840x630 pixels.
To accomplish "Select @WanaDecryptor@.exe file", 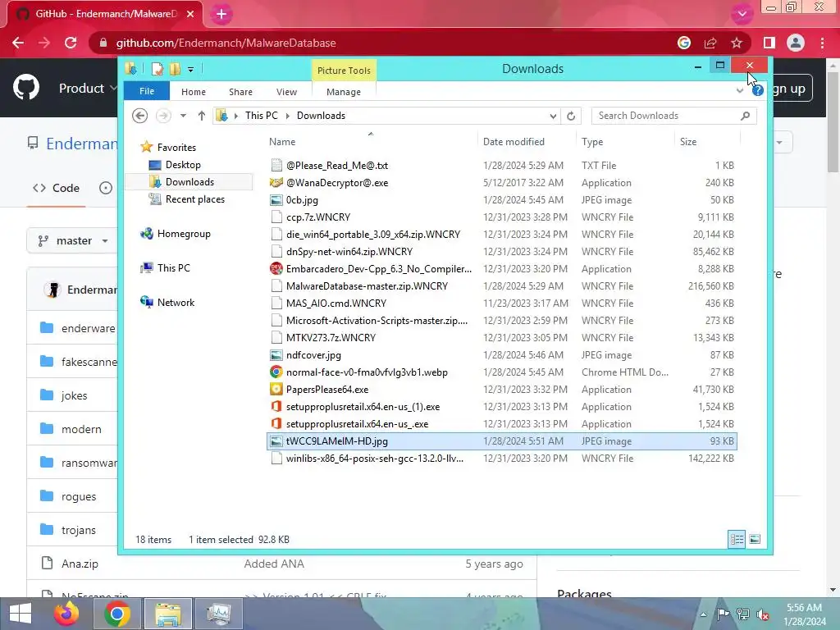I will [337, 183].
